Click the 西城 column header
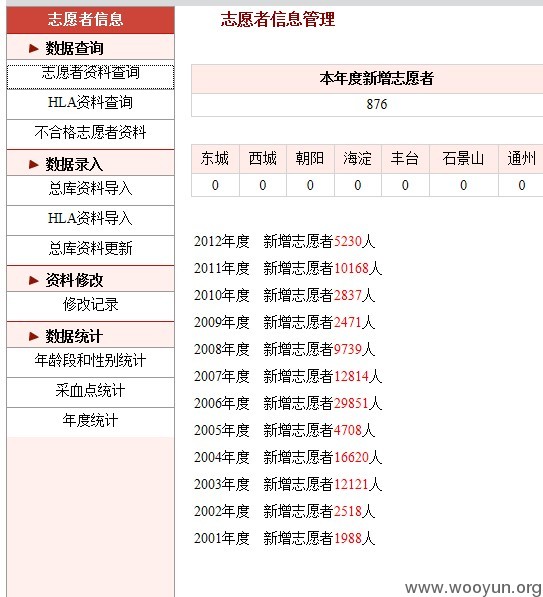This screenshot has height=597, width=543. coord(263,158)
